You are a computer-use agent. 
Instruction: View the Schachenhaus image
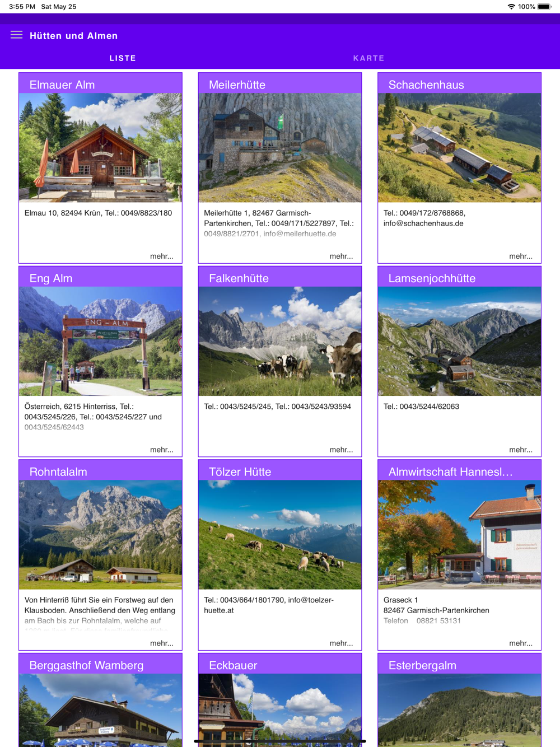pos(459,148)
